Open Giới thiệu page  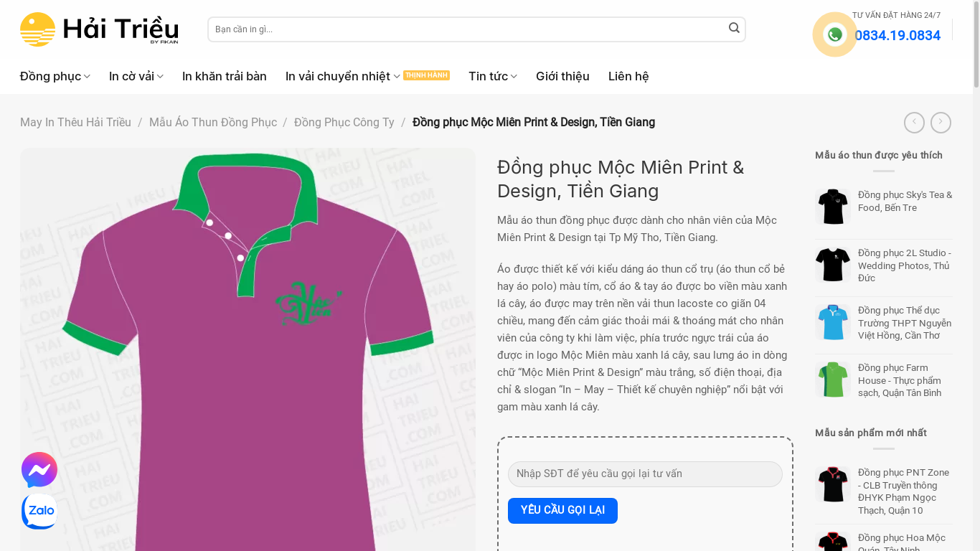point(562,76)
